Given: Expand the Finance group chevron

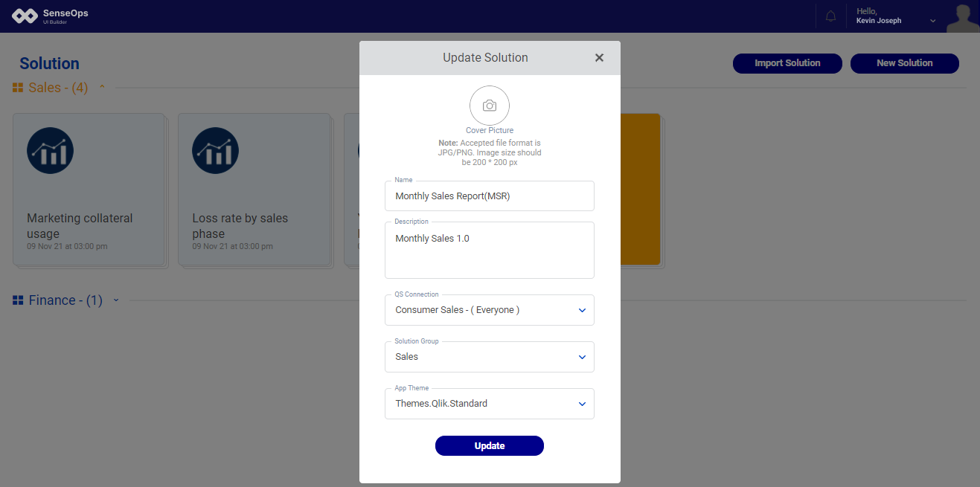Looking at the screenshot, I should tap(116, 300).
